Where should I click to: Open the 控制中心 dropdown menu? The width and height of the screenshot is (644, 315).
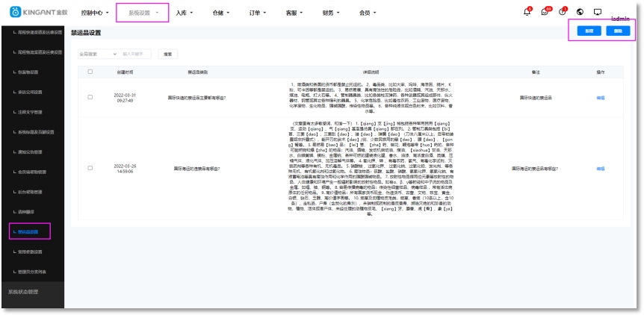95,13
